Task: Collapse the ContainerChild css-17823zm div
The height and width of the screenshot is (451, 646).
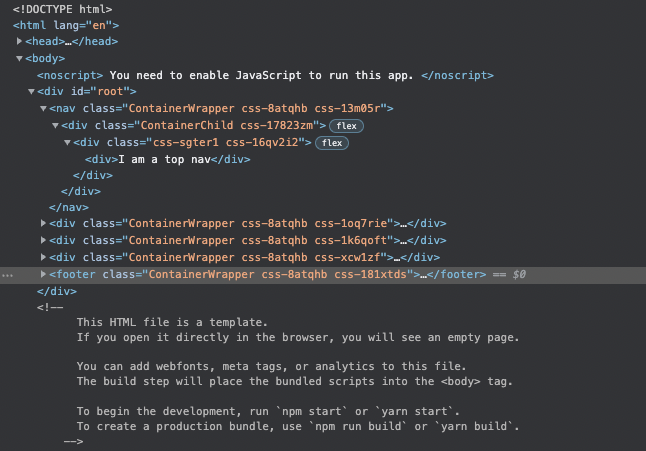Action: coord(55,125)
